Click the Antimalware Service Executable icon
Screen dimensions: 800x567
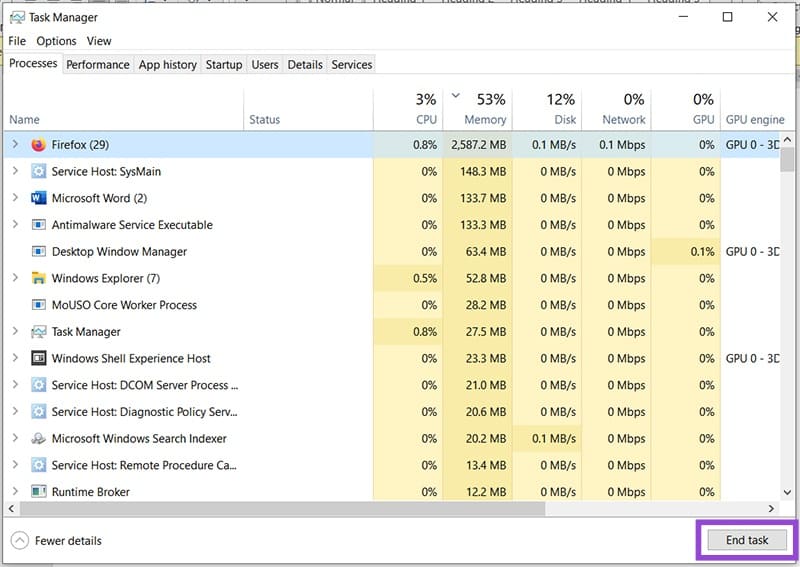click(38, 225)
